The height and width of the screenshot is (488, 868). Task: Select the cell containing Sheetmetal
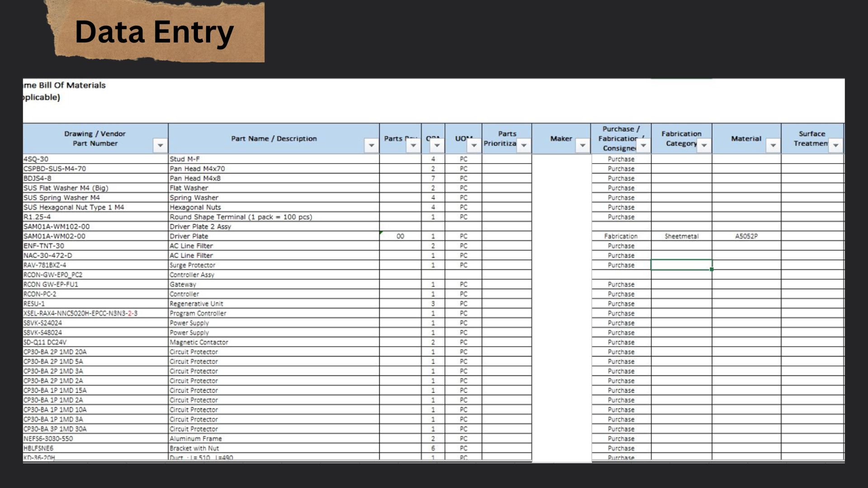(x=681, y=236)
